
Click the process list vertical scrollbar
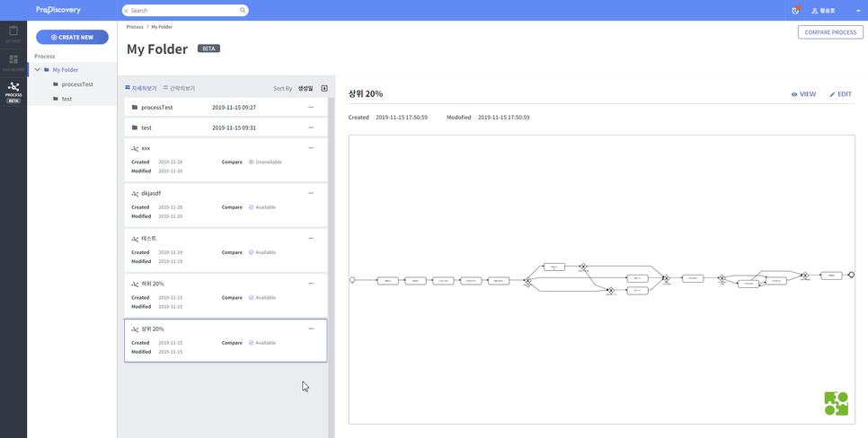(x=332, y=267)
